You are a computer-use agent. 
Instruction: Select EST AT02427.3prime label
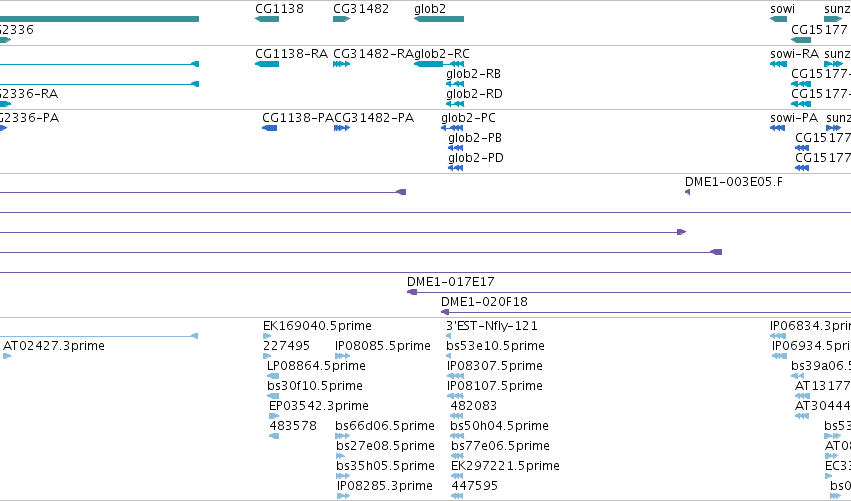(x=54, y=346)
